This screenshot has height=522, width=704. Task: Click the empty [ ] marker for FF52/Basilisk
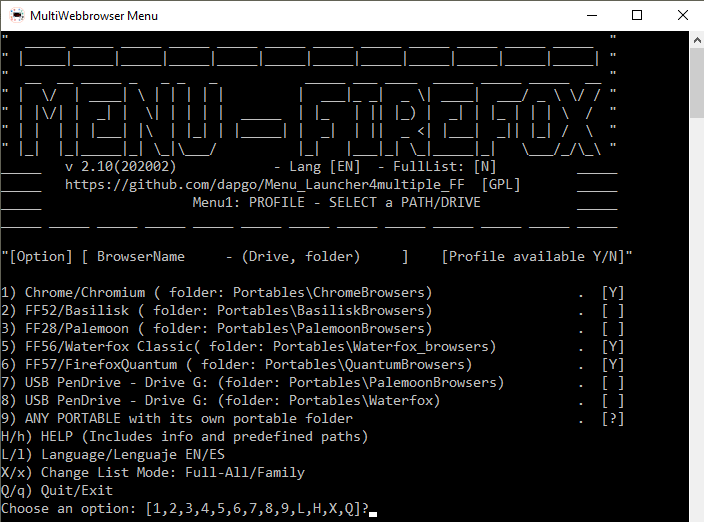click(613, 311)
